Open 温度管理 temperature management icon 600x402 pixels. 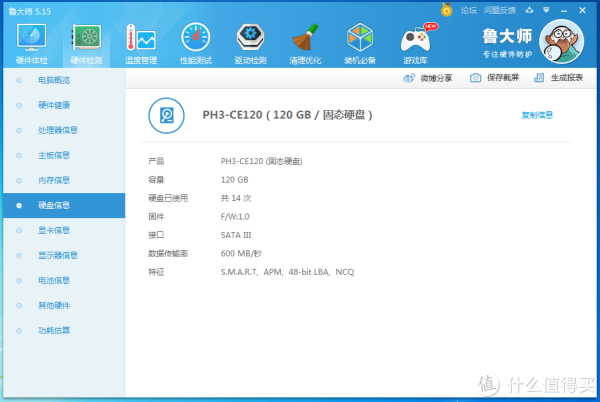point(141,44)
